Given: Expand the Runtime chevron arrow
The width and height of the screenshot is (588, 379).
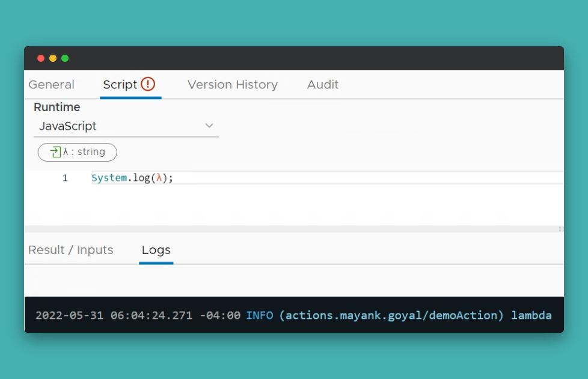Looking at the screenshot, I should coord(209,126).
